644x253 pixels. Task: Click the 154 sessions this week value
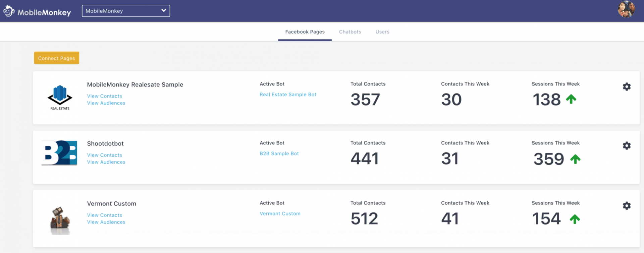tap(546, 218)
